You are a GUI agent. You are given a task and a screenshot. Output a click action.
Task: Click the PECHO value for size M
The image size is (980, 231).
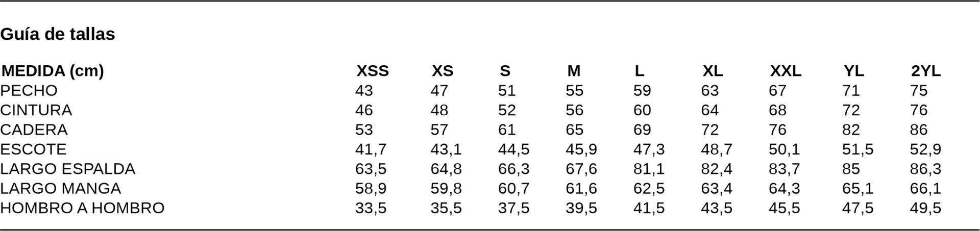[574, 91]
